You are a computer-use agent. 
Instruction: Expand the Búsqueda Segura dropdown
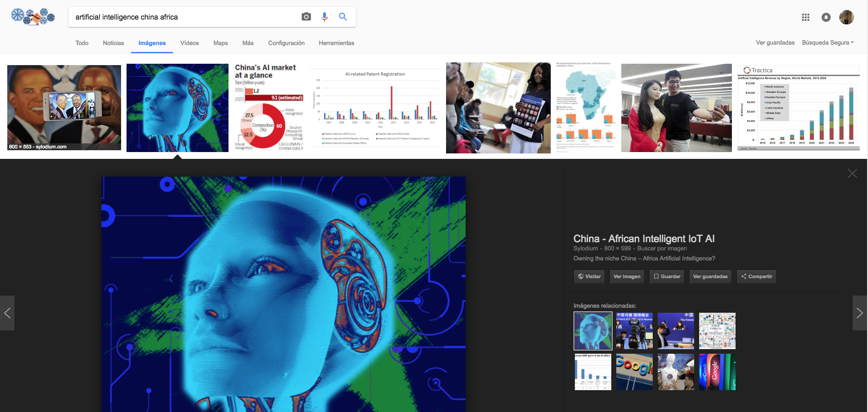(827, 42)
